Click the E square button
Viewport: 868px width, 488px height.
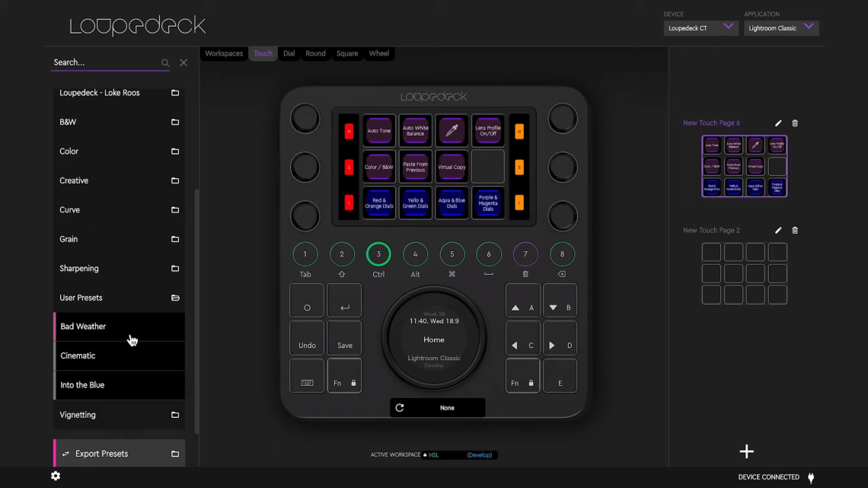(x=560, y=375)
